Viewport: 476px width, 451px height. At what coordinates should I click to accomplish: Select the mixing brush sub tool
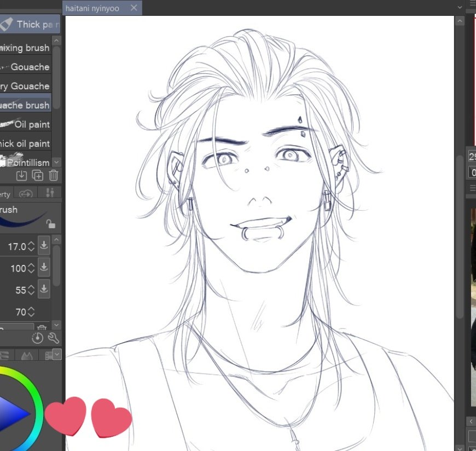(x=25, y=48)
